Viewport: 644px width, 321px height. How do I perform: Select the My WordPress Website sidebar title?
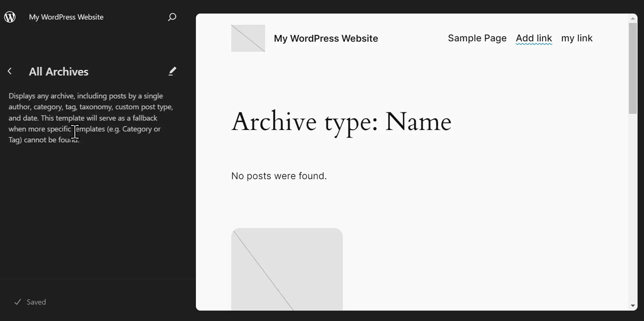pyautogui.click(x=66, y=17)
